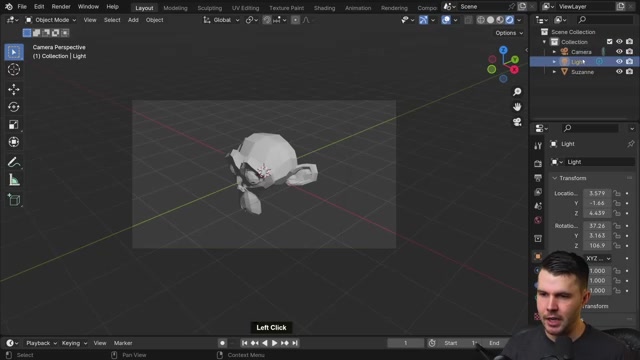
Task: Expand the Suzanne tree item
Action: pyautogui.click(x=554, y=72)
